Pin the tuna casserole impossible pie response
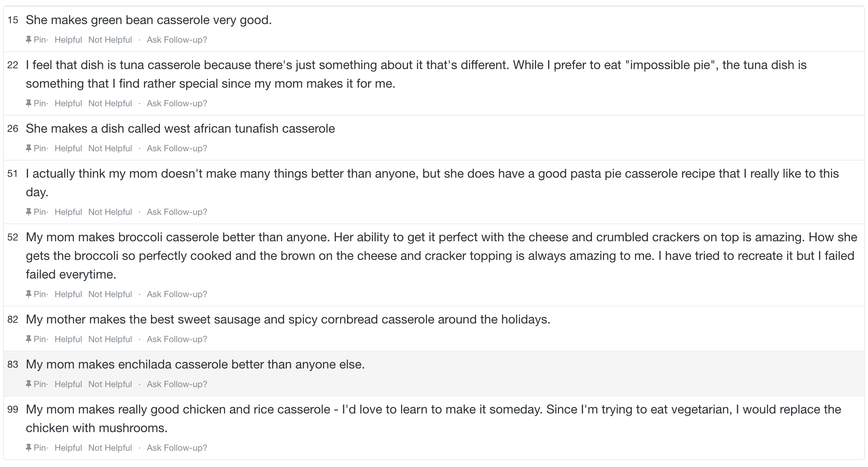The image size is (868, 467). (36, 103)
